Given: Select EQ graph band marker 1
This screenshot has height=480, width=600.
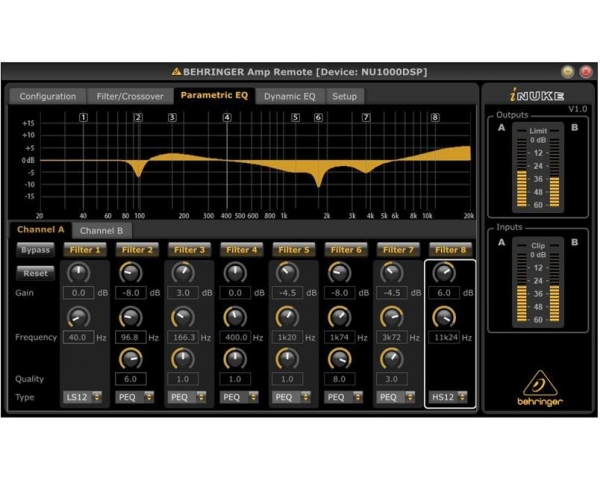Looking at the screenshot, I should (83, 117).
